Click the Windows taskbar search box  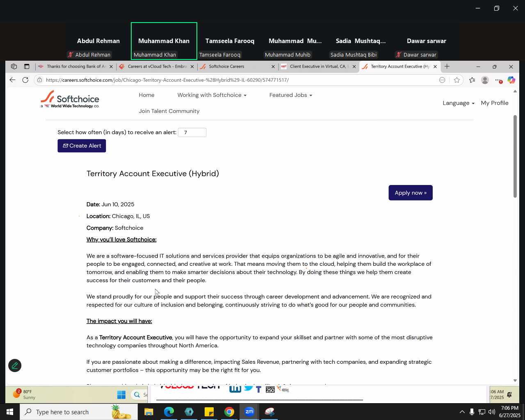79,412
